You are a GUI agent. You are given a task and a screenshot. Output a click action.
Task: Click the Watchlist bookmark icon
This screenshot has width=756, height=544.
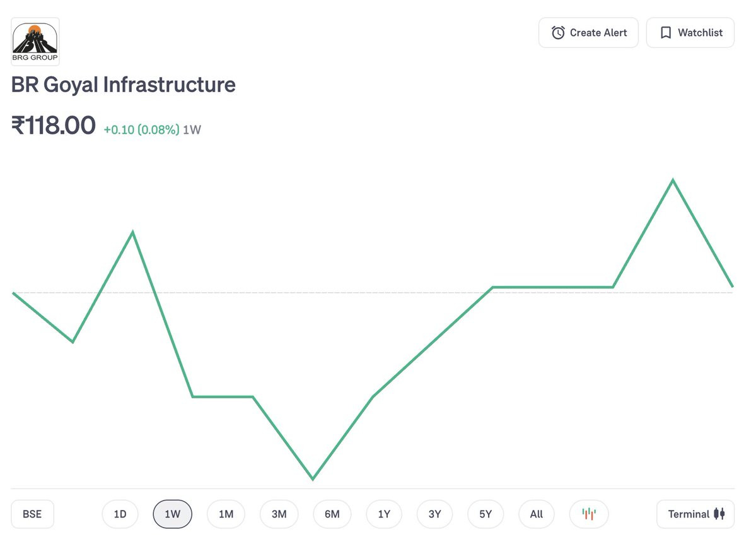click(666, 33)
